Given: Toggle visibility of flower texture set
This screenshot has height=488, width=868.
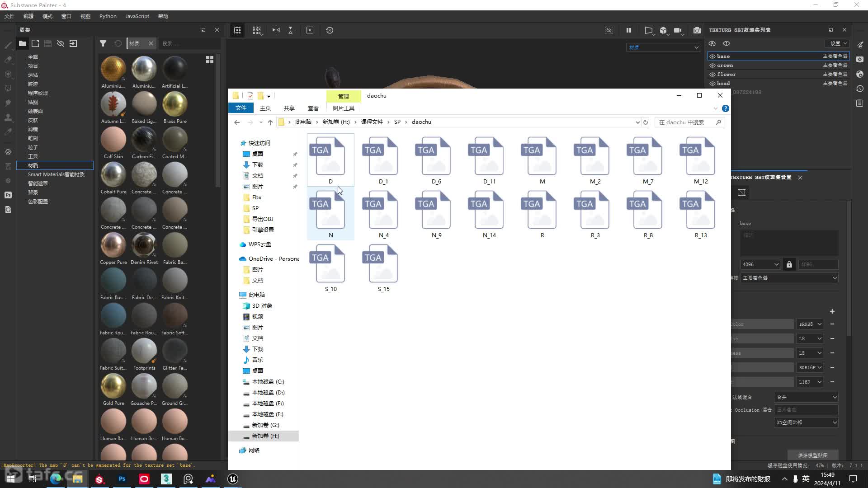Looking at the screenshot, I should tap(712, 75).
